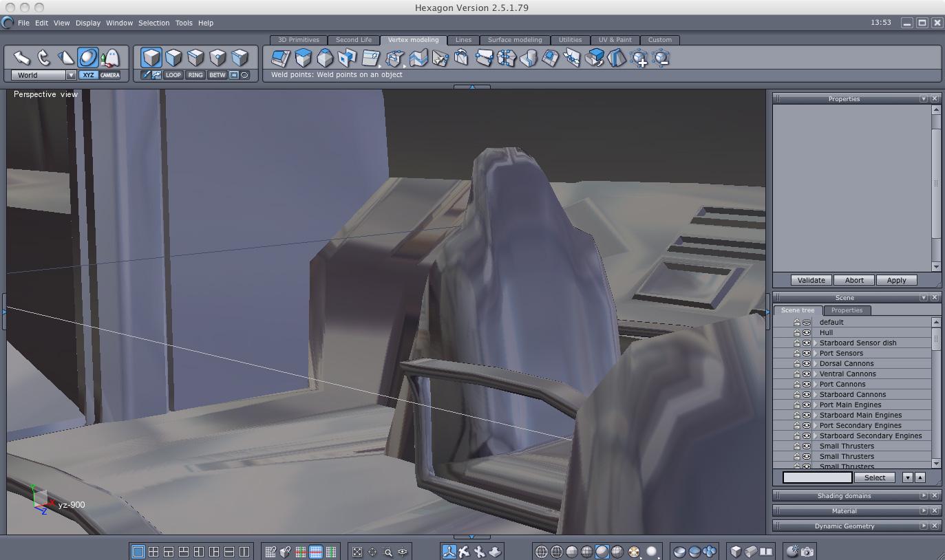This screenshot has width=945, height=560.
Task: Click the second selection mode cube icon
Action: pos(173,57)
